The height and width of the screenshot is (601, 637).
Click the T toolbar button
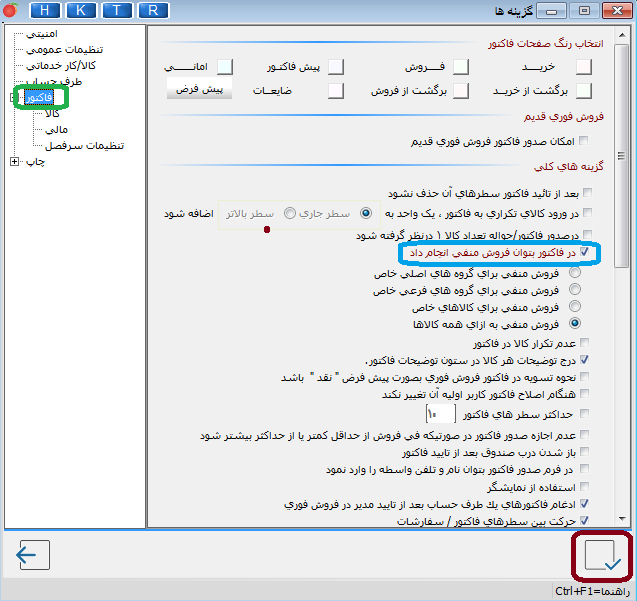click(117, 10)
